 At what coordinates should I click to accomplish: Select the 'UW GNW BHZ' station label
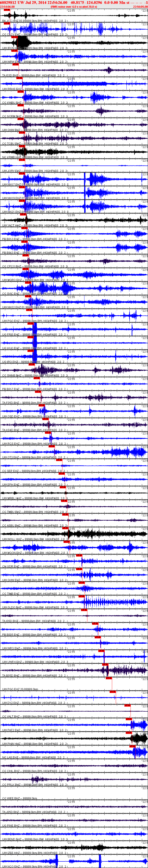tap(11, 130)
